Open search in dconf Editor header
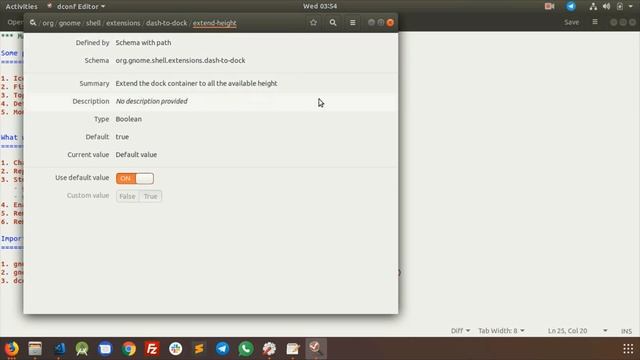 pyautogui.click(x=333, y=23)
